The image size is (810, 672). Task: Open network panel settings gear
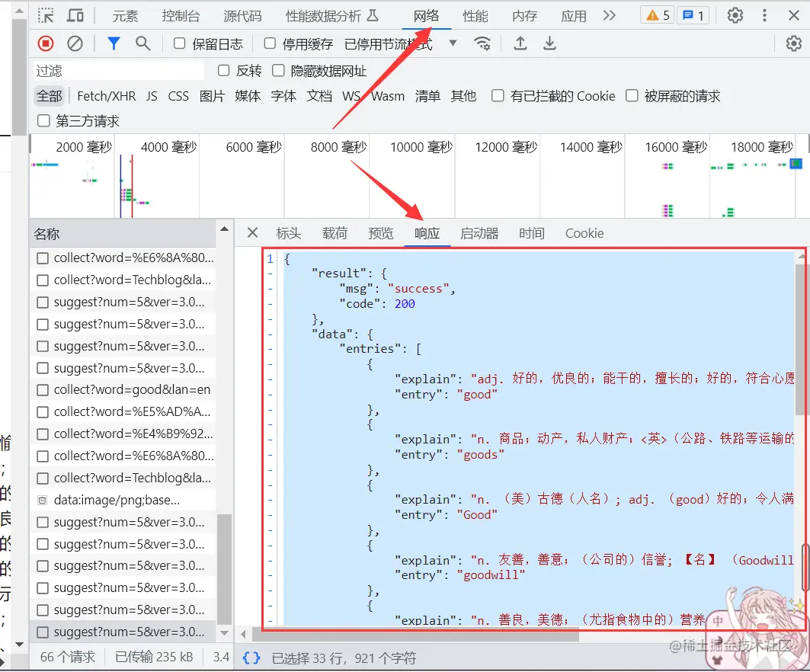point(793,43)
